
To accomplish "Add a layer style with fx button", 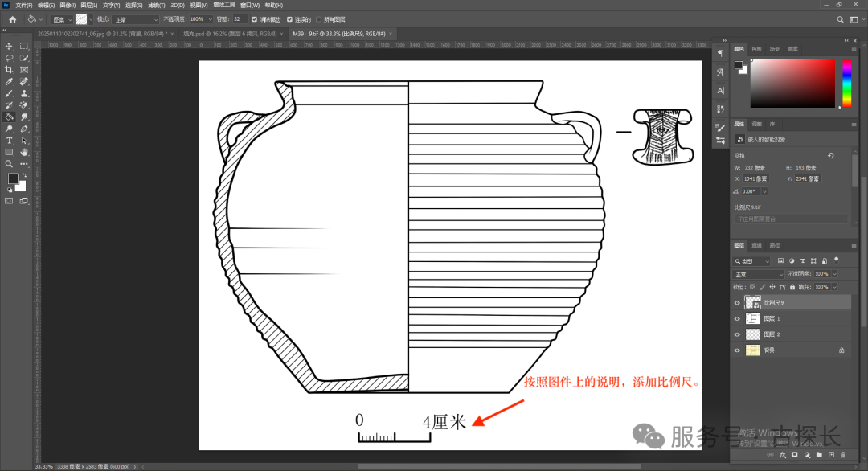I will point(783,455).
